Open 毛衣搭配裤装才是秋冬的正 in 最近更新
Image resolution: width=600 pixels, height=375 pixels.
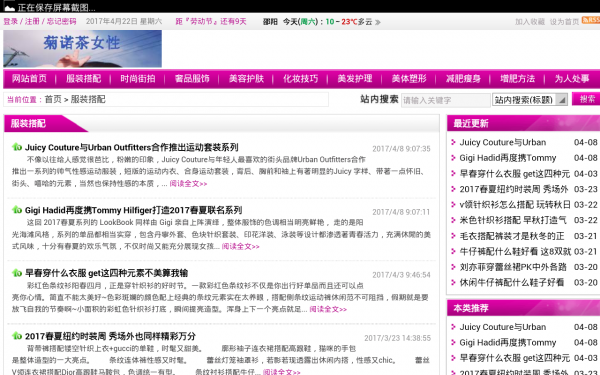[x=512, y=236]
